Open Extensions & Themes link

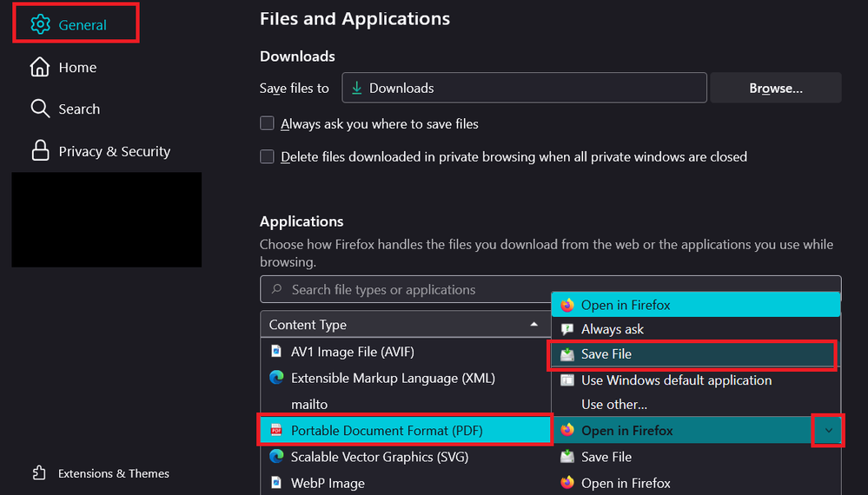[100, 473]
